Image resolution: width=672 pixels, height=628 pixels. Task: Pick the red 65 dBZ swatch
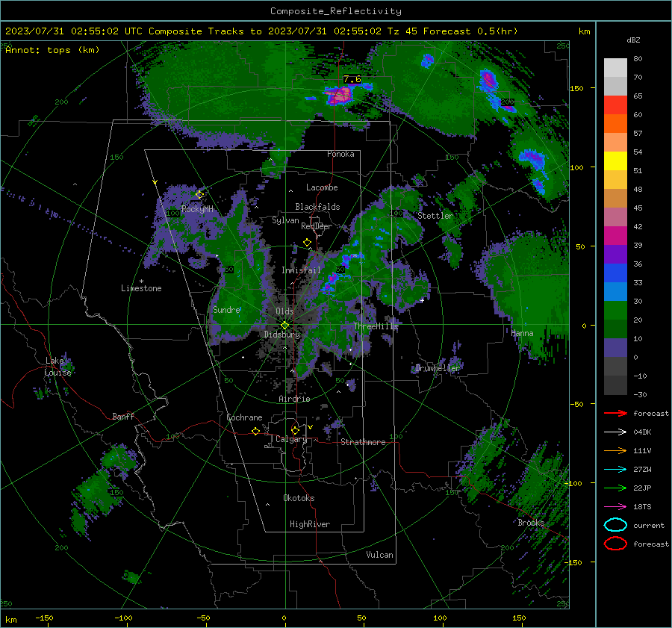click(x=615, y=105)
